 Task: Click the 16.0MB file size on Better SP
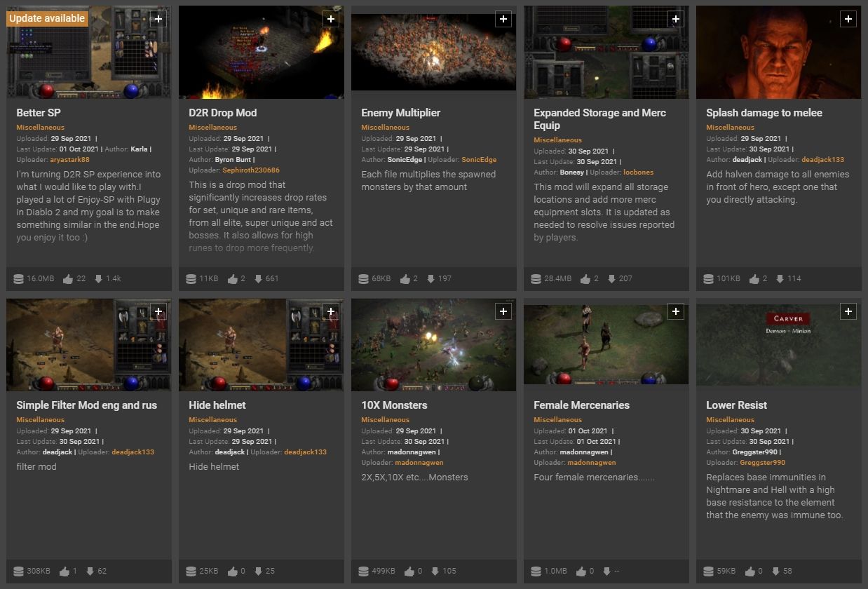[x=41, y=278]
